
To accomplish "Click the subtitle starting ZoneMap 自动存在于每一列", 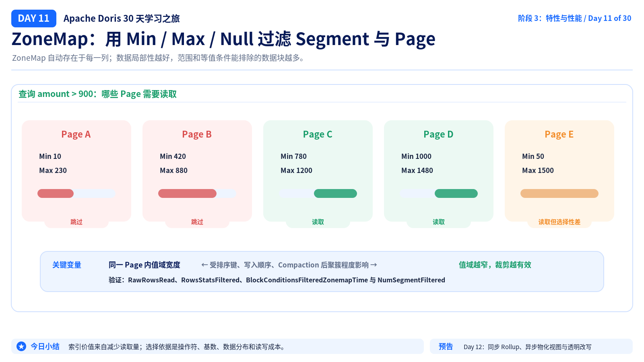I will 159,58.
